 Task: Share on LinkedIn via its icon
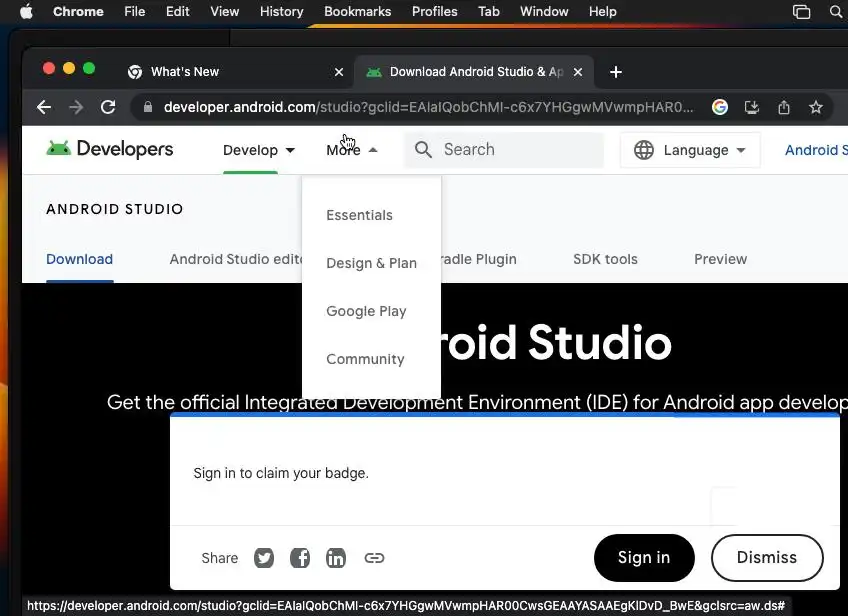coord(336,558)
